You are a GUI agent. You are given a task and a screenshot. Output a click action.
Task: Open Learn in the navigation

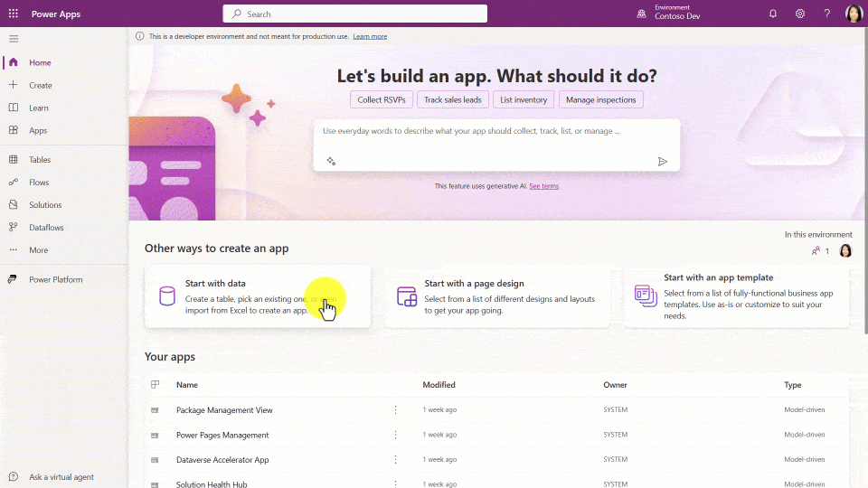39,108
